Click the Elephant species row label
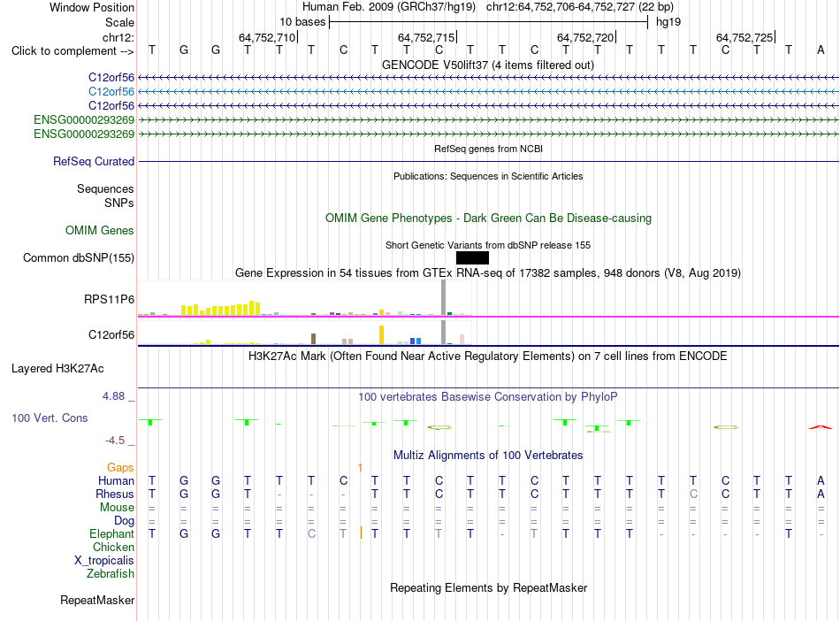 pos(111,533)
